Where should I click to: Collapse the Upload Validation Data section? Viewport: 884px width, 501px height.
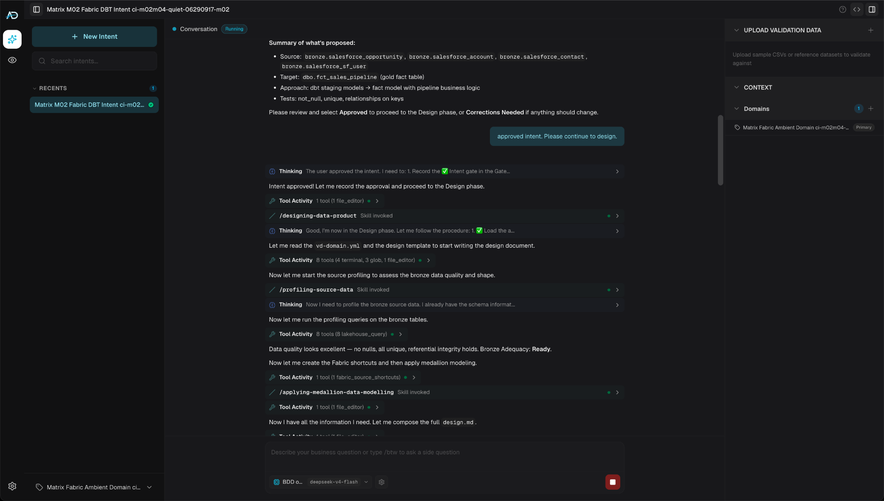point(736,30)
